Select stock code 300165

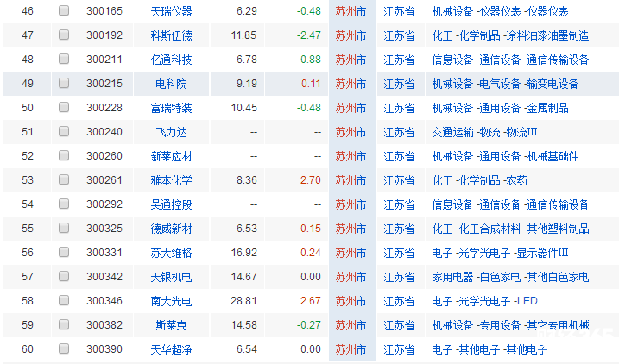104,11
